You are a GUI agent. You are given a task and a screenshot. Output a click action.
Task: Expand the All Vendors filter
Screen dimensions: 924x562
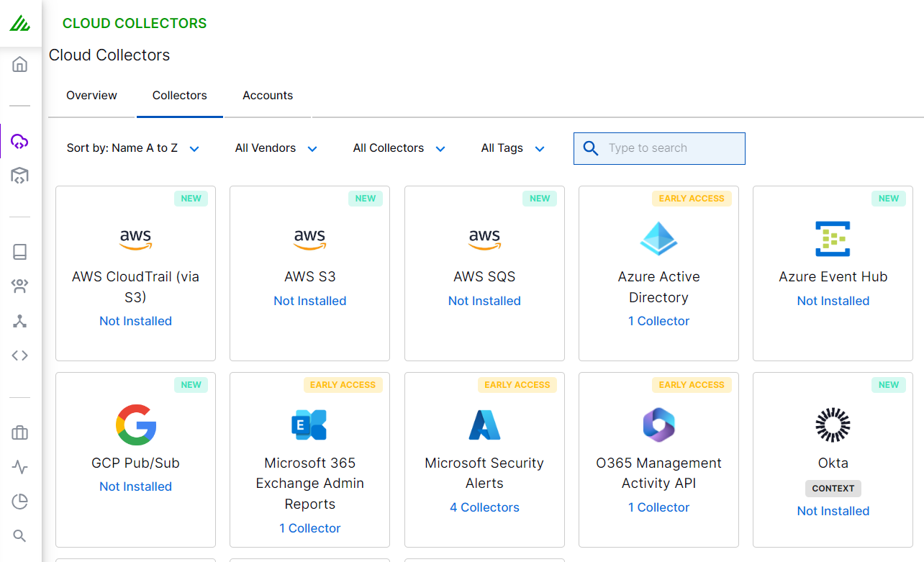tap(276, 148)
